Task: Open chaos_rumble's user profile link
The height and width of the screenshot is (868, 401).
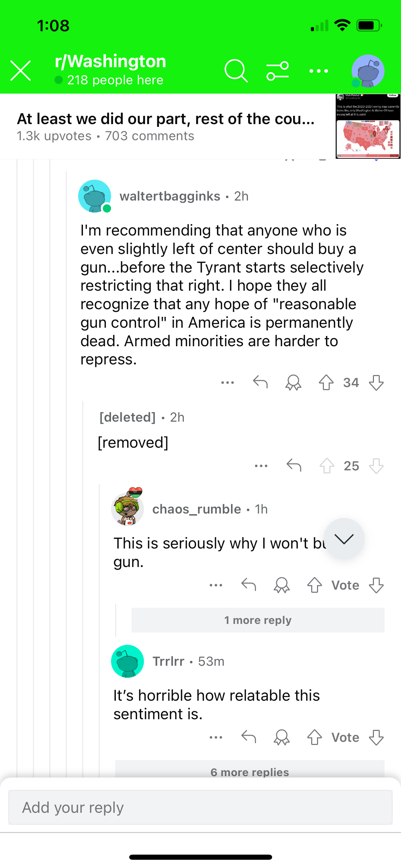Action: (x=196, y=509)
